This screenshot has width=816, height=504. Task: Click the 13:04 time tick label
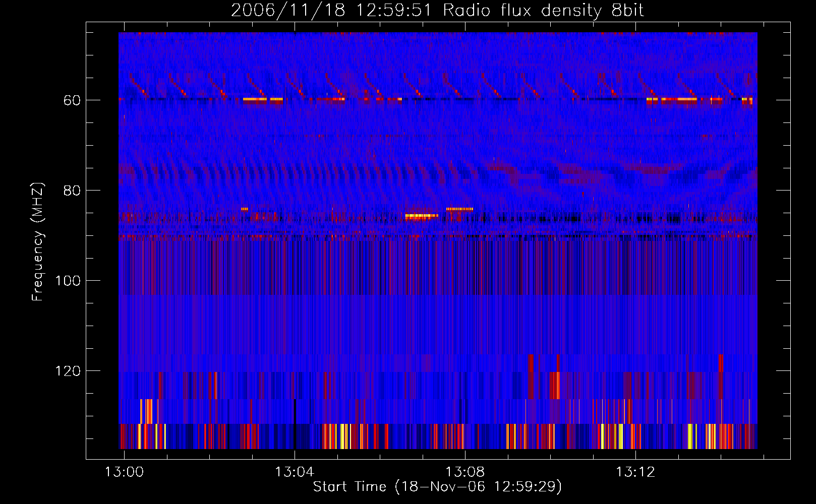point(295,472)
